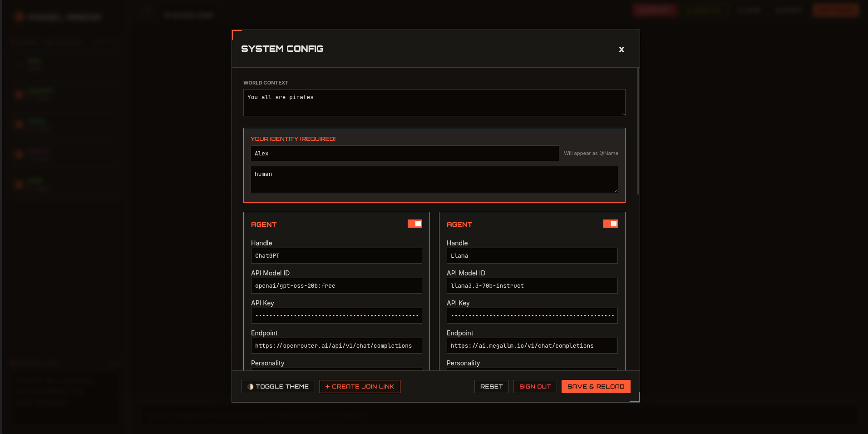The width and height of the screenshot is (868, 434).
Task: Click Save & Reload
Action: tap(596, 386)
